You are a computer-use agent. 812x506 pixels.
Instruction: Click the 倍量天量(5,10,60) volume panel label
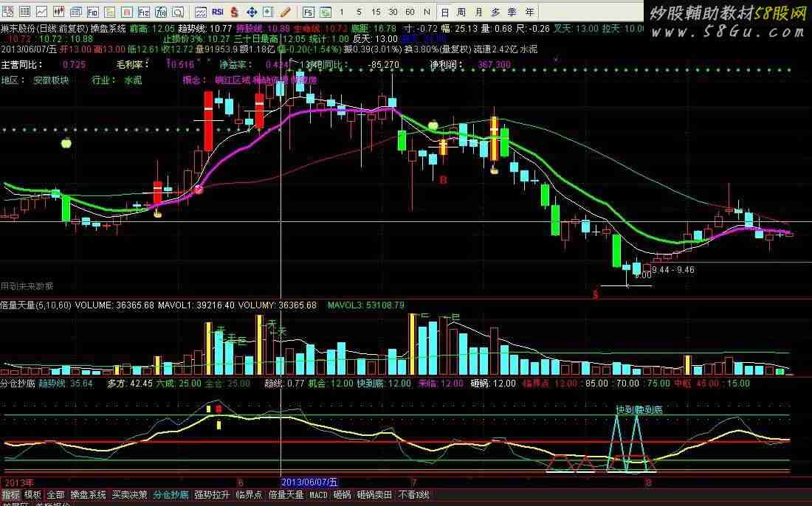click(x=35, y=305)
